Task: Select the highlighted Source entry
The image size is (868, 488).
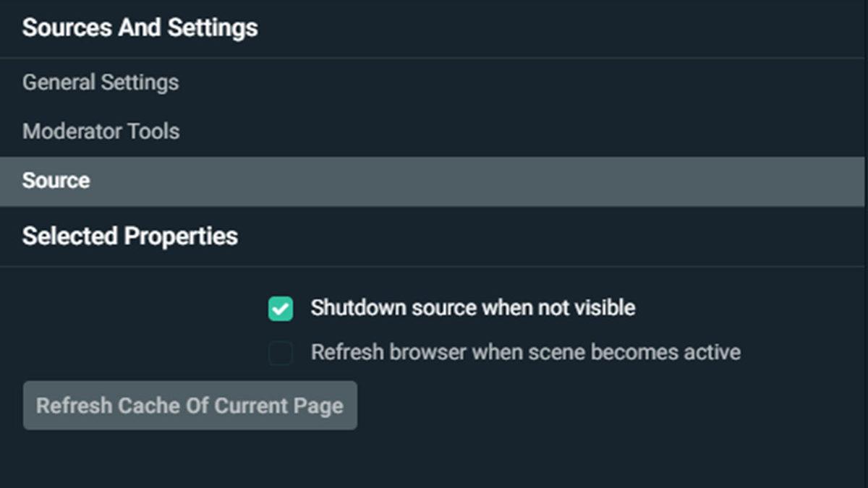Action: point(56,181)
